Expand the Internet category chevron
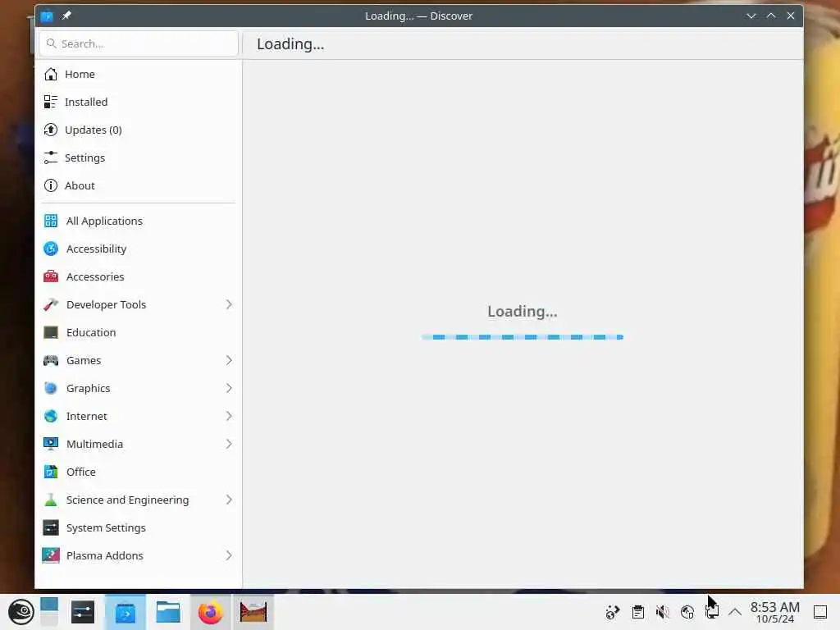Image resolution: width=840 pixels, height=630 pixels. pos(229,416)
